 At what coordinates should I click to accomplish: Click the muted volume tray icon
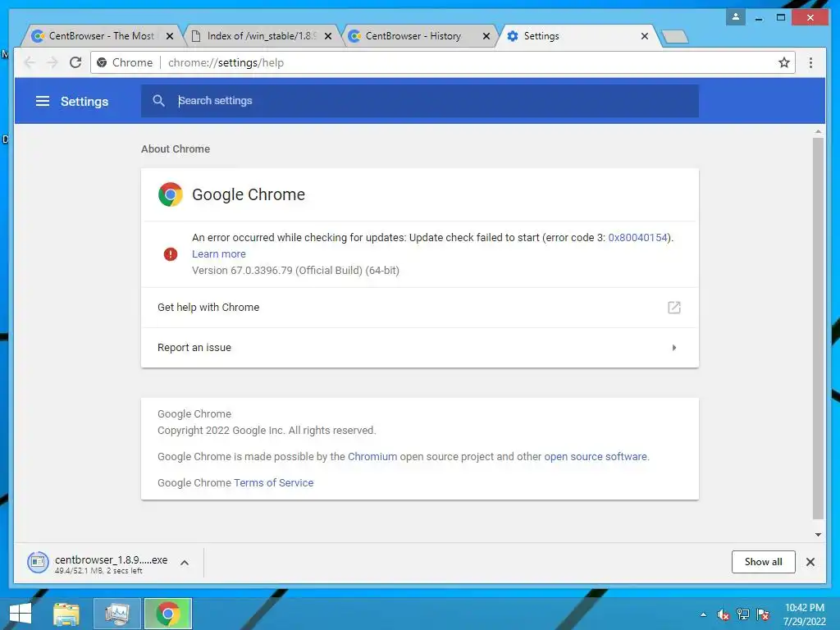point(724,614)
